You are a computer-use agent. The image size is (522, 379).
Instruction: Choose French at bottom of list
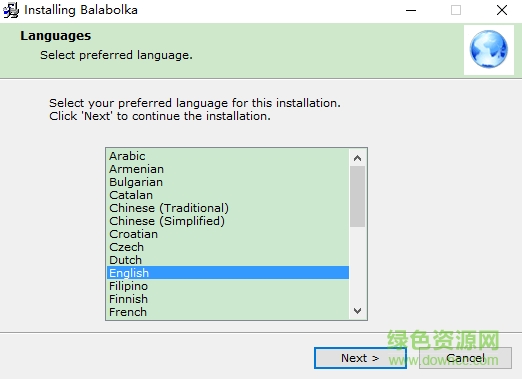pyautogui.click(x=228, y=312)
